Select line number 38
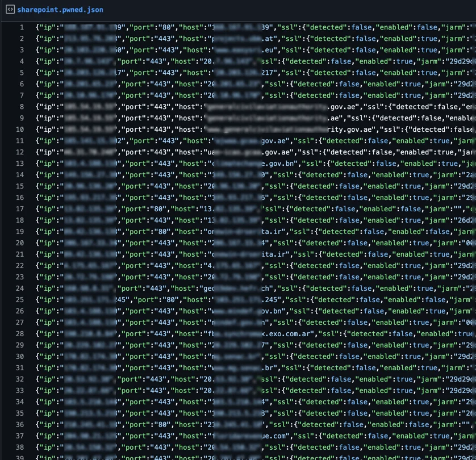Image resolution: width=476 pixels, height=460 pixels. click(x=20, y=448)
